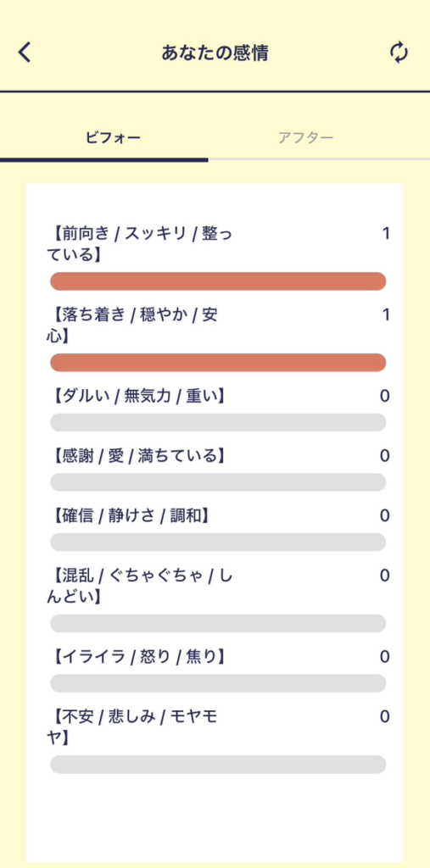The width and height of the screenshot is (430, 868).
Task: Click the イライラ / 怒り gray bar
Action: (x=218, y=683)
